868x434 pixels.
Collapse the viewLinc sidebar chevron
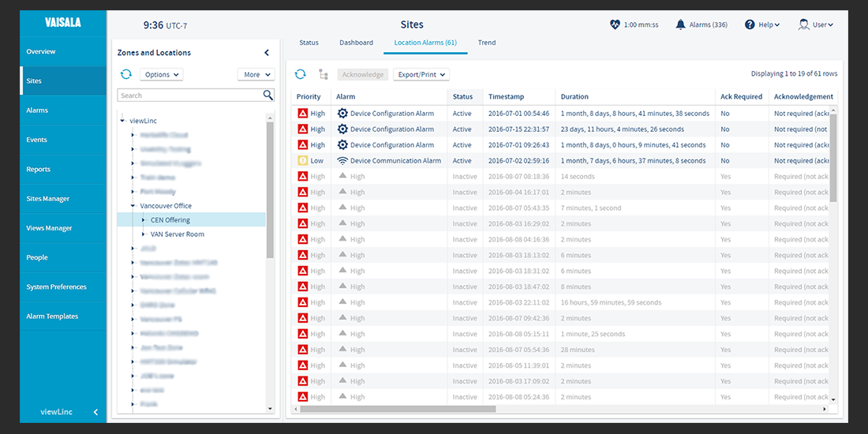(95, 412)
